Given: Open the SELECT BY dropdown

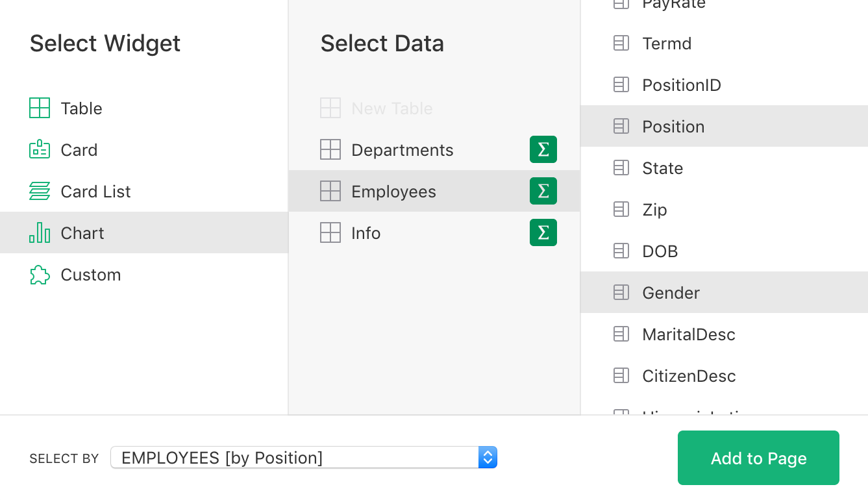Looking at the screenshot, I should 304,457.
